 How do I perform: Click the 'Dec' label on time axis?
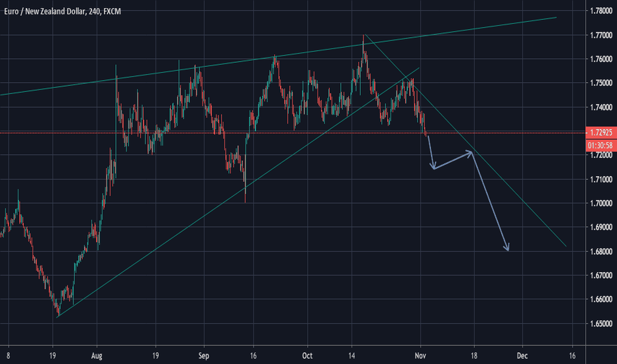[522, 356]
